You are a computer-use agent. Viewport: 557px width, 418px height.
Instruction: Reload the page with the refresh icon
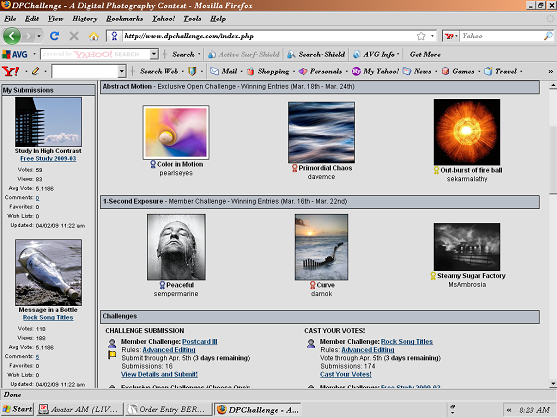click(x=54, y=36)
